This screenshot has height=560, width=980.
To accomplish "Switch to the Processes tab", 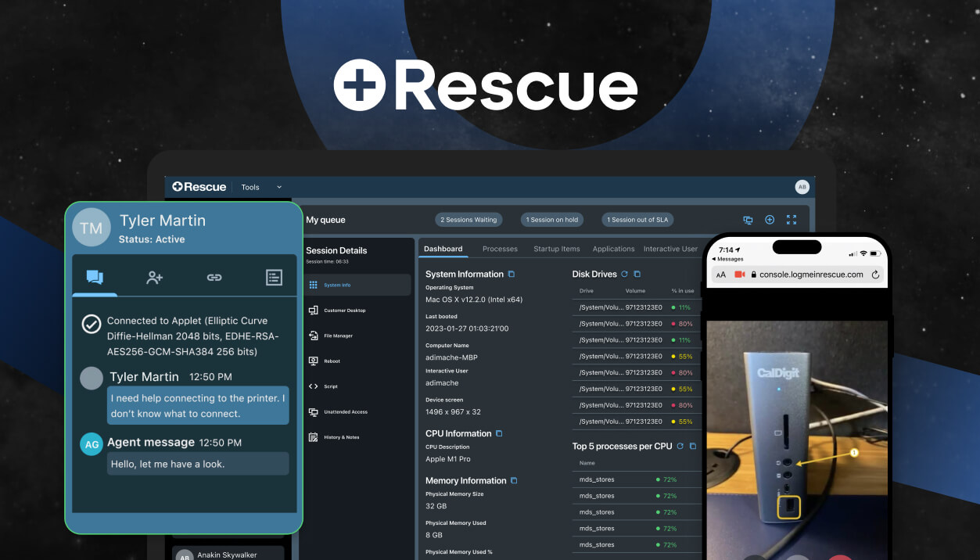I will click(x=500, y=249).
